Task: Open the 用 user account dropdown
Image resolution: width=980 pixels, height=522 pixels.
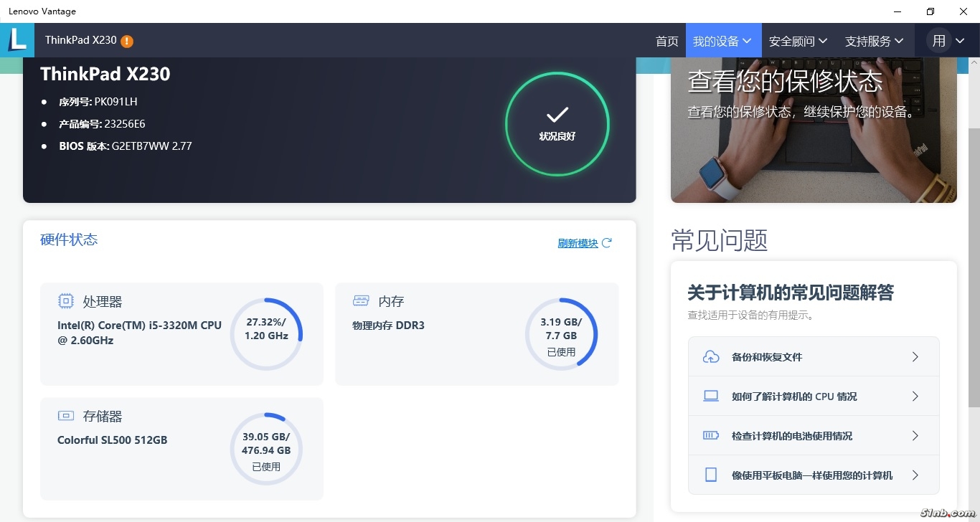Action: pyautogui.click(x=948, y=41)
